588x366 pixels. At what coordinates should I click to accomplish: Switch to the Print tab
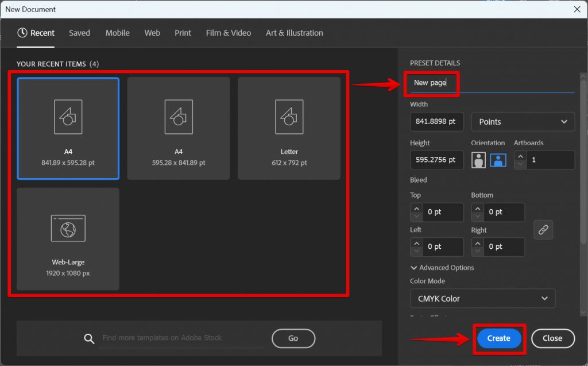click(183, 33)
